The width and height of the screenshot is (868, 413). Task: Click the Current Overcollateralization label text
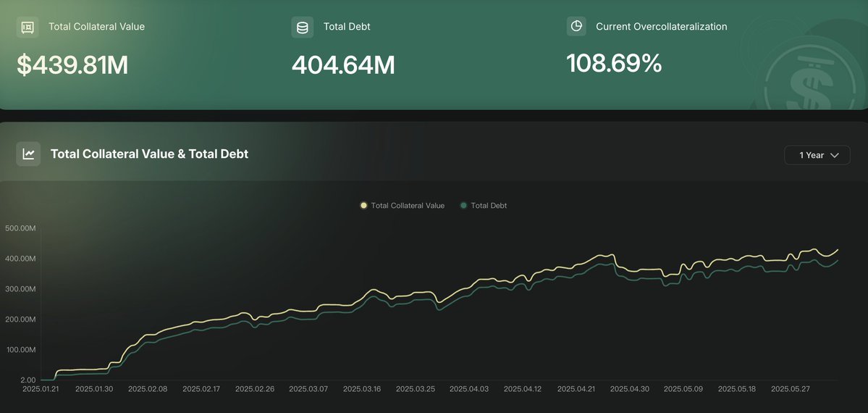[662, 27]
